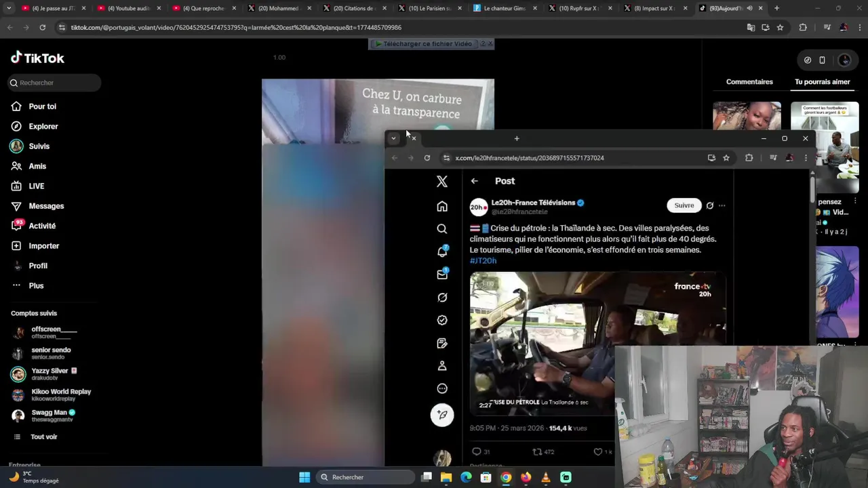Expand Tout voir followed accounts list
This screenshot has width=868, height=488.
point(43,437)
